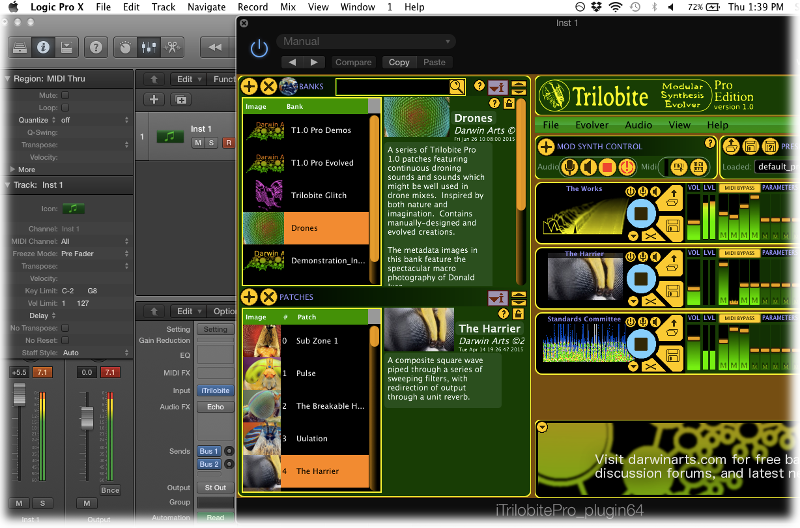Click the Quick Help question mark button
The height and width of the screenshot is (528, 800).
[x=95, y=47]
